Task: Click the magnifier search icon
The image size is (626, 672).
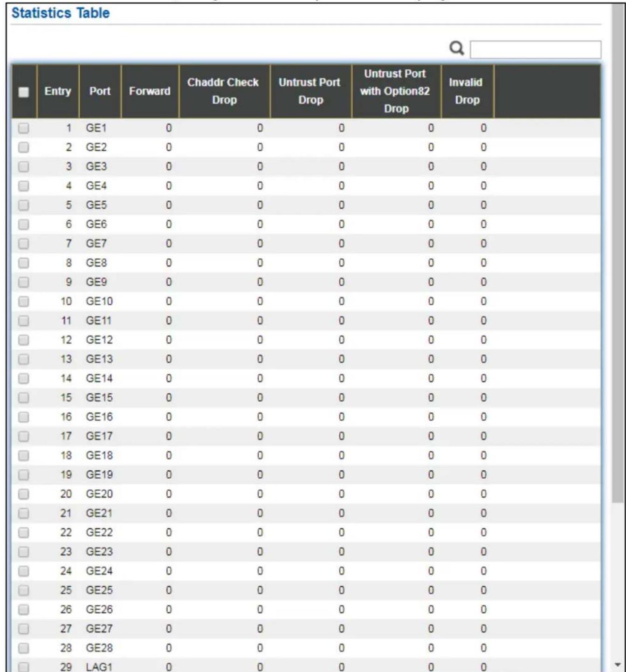Action: click(x=457, y=48)
